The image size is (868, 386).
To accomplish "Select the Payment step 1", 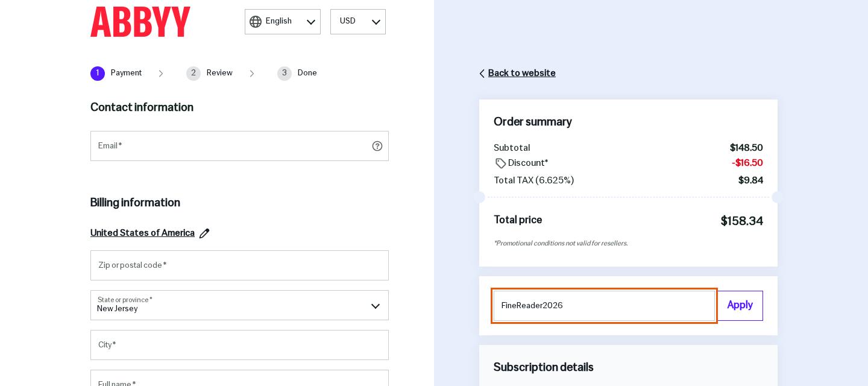I will coord(116,74).
